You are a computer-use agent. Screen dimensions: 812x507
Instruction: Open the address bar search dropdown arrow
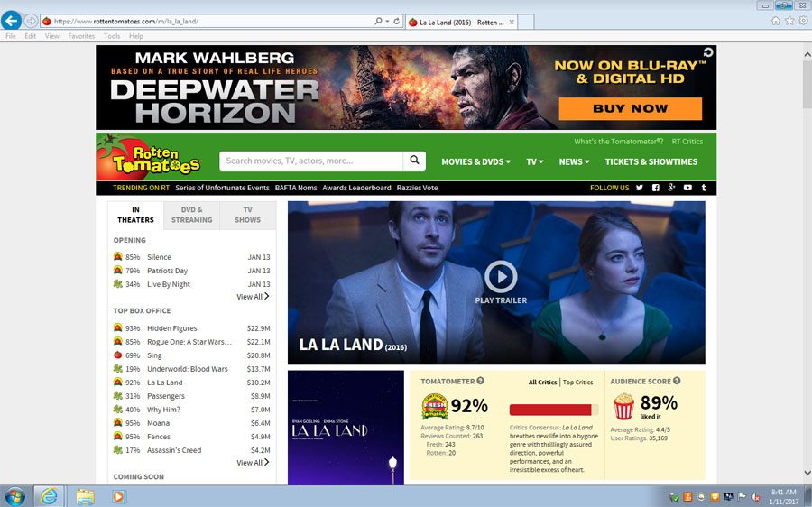pyautogui.click(x=387, y=22)
